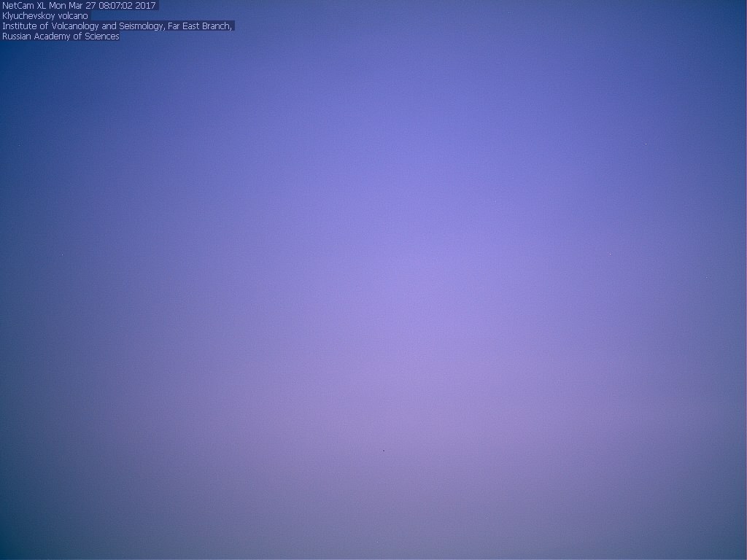747x560 pixels.
Task: Click the 'Russian Academy of Sciences' text line
Action: pos(61,36)
